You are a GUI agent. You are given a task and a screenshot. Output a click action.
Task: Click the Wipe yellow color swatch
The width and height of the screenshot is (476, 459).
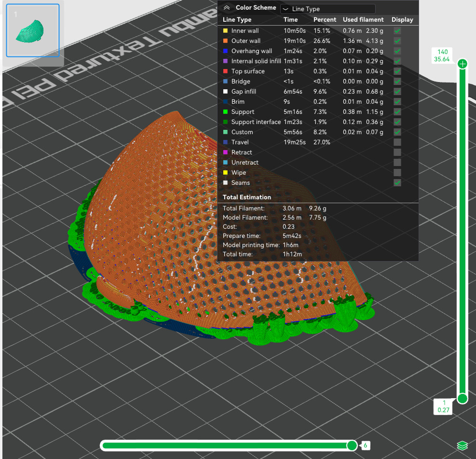(225, 172)
